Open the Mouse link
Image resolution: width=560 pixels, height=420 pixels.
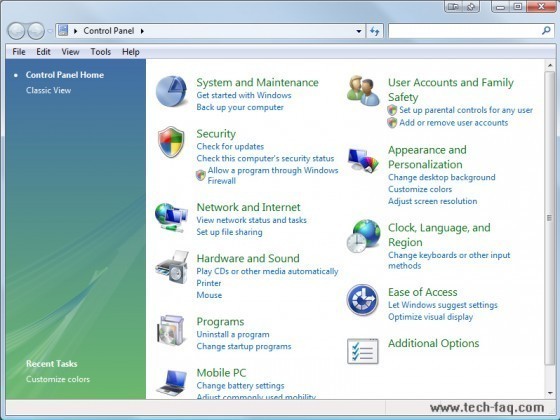point(209,295)
